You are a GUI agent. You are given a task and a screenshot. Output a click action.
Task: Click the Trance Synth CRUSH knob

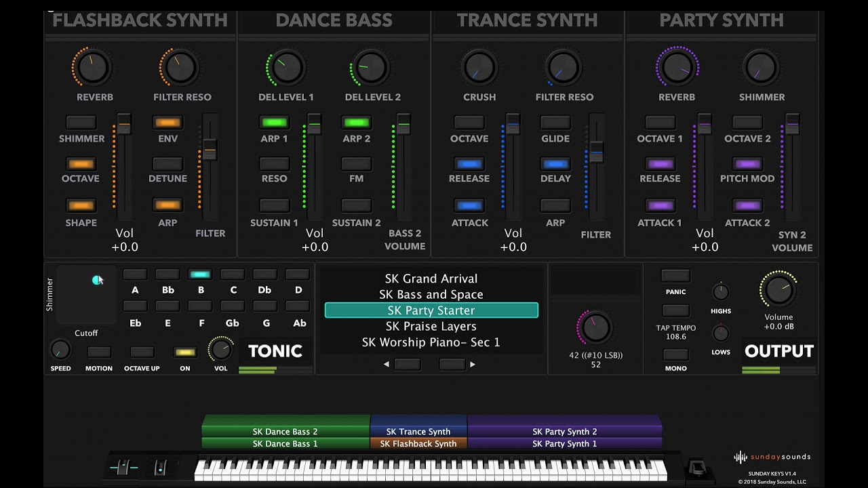[x=479, y=67]
